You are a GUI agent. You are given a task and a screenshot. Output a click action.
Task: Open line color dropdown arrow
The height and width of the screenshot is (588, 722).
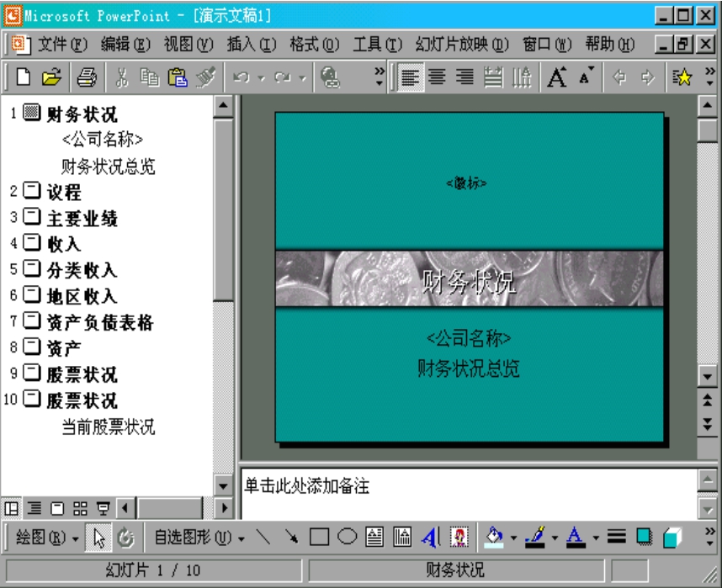click(555, 538)
